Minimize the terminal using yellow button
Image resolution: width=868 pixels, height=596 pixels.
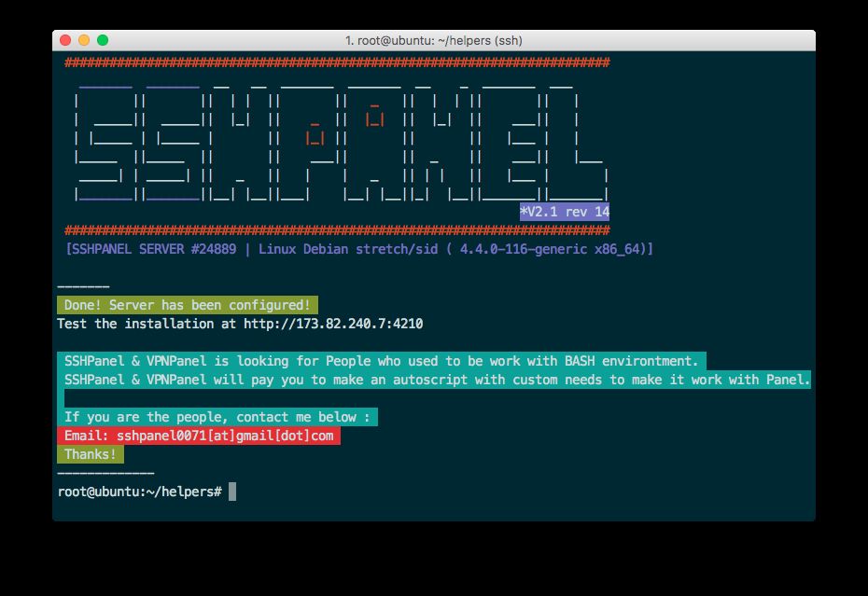(x=84, y=40)
